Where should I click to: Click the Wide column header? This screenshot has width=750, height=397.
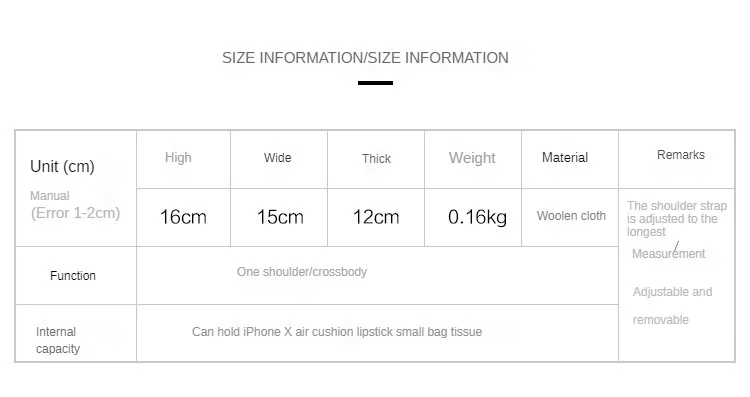277,157
